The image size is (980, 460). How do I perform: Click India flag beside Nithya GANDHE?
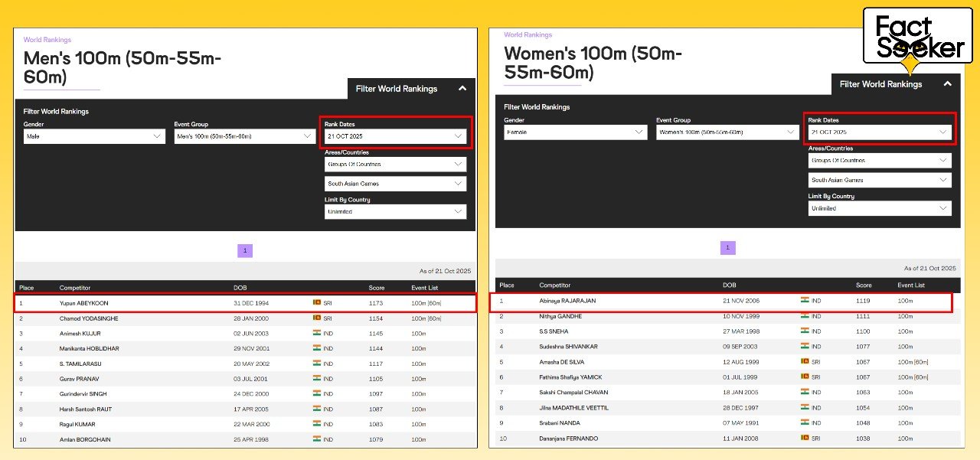coord(805,316)
